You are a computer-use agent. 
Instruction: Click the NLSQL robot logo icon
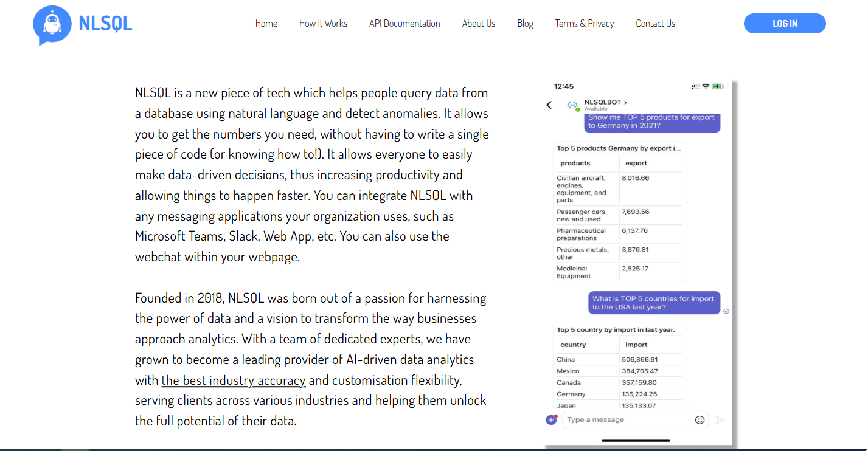coord(52,25)
